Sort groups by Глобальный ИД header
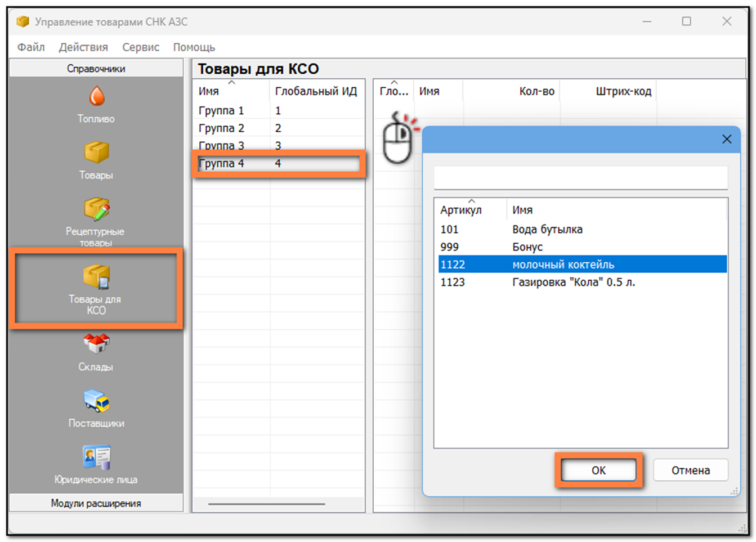 tap(316, 91)
